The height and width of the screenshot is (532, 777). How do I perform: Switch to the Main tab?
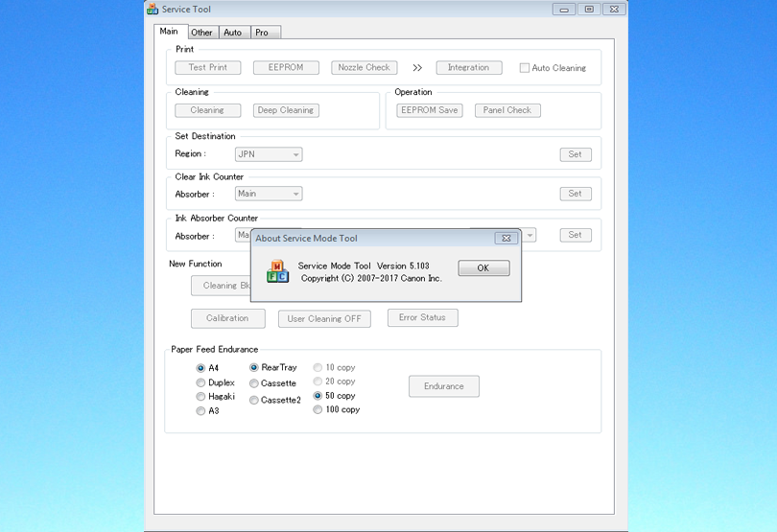169,32
